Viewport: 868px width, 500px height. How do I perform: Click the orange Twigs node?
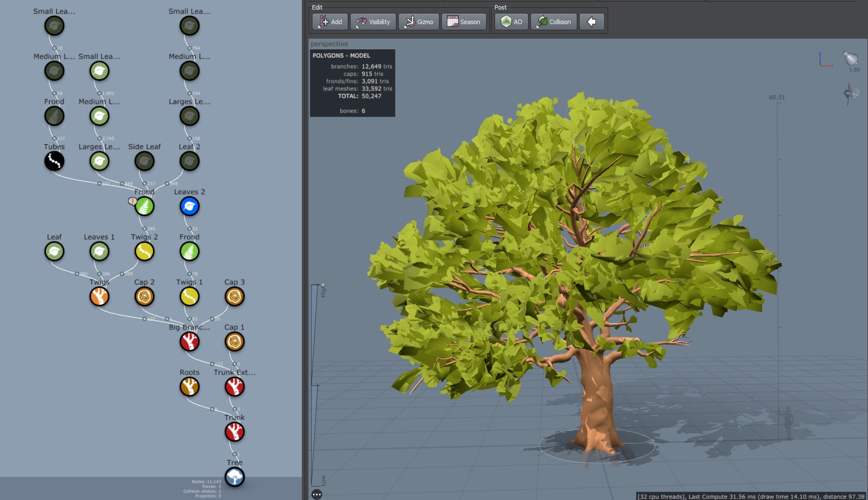pos(99,297)
